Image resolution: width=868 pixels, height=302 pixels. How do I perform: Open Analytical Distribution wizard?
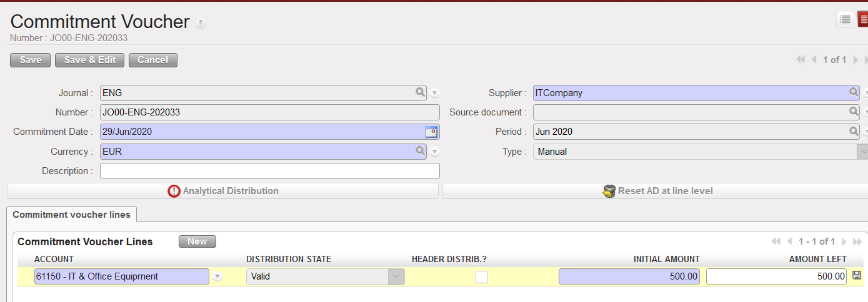click(x=223, y=191)
